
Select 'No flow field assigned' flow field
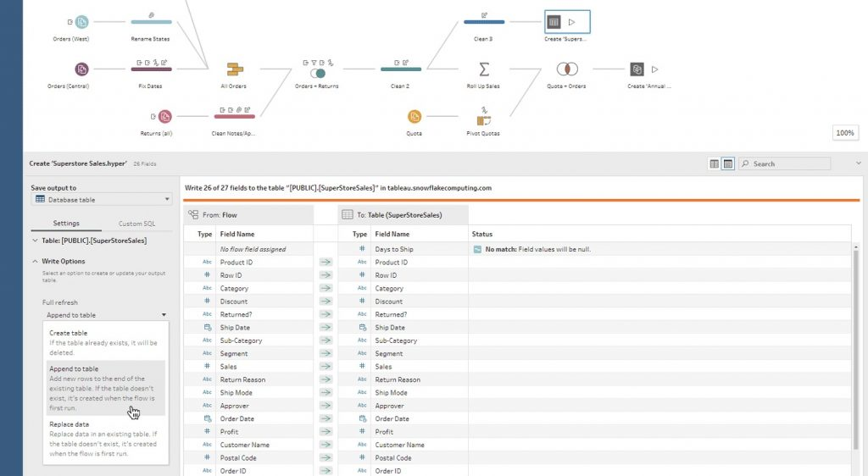[253, 249]
